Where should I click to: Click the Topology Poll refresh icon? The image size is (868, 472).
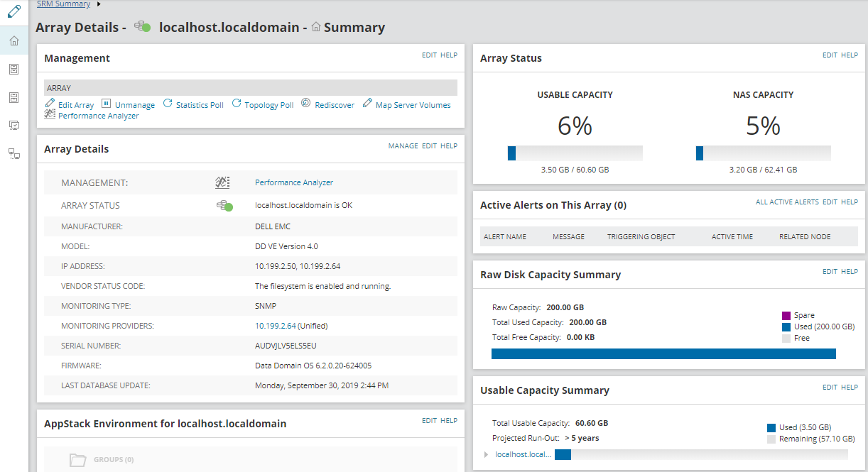point(237,104)
